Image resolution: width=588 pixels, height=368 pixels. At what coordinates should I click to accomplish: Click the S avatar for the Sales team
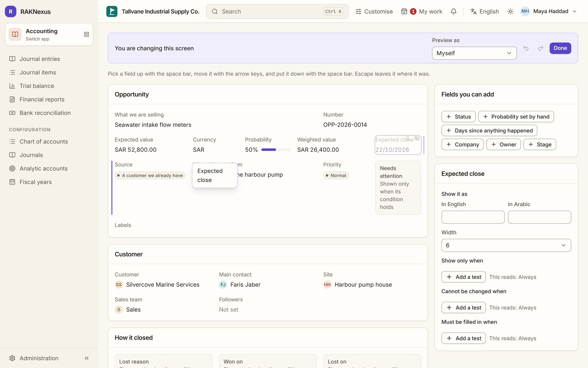119,309
